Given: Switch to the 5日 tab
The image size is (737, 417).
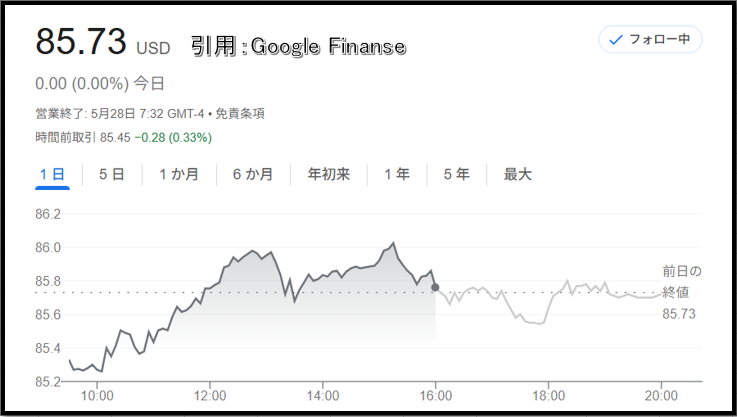Looking at the screenshot, I should point(112,174).
